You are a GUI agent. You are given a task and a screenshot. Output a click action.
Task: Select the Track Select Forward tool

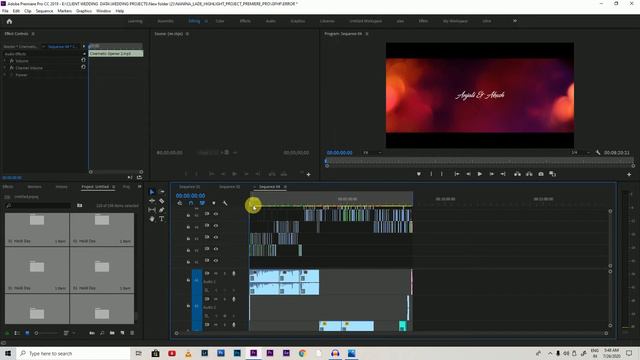(162, 192)
